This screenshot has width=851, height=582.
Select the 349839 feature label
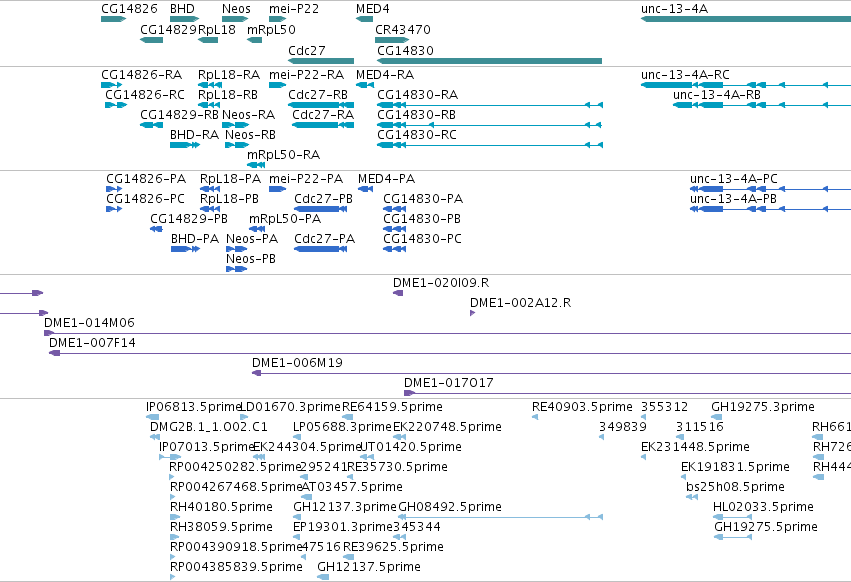[x=623, y=427]
